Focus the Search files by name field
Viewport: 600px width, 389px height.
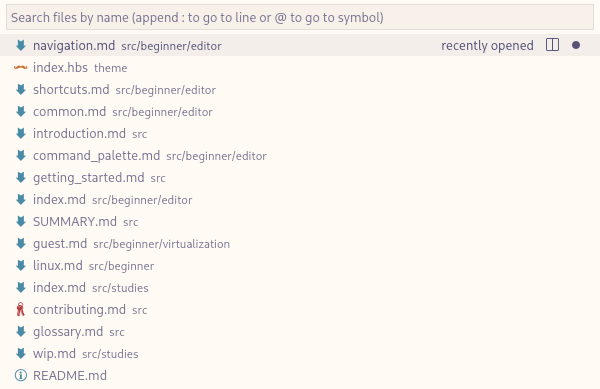pos(300,17)
